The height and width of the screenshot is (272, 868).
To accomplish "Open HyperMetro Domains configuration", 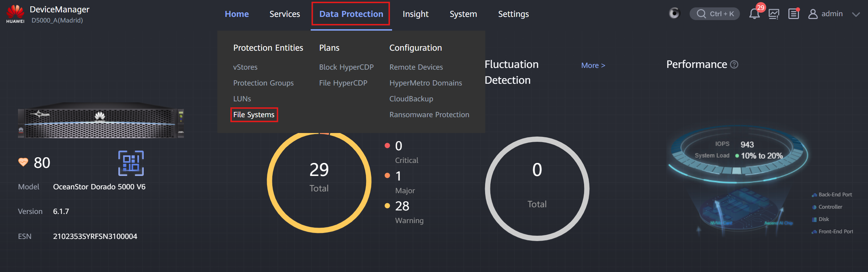I will [426, 83].
